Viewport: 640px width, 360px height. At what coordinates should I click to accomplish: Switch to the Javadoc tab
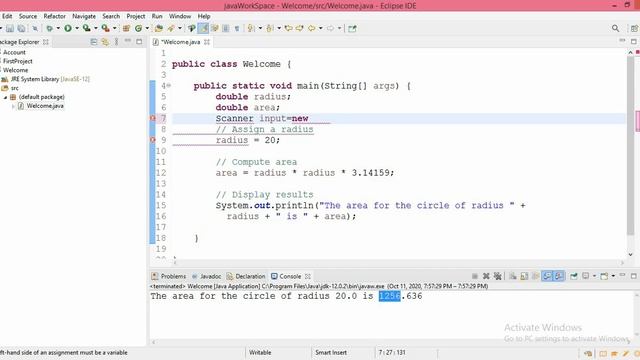point(206,276)
